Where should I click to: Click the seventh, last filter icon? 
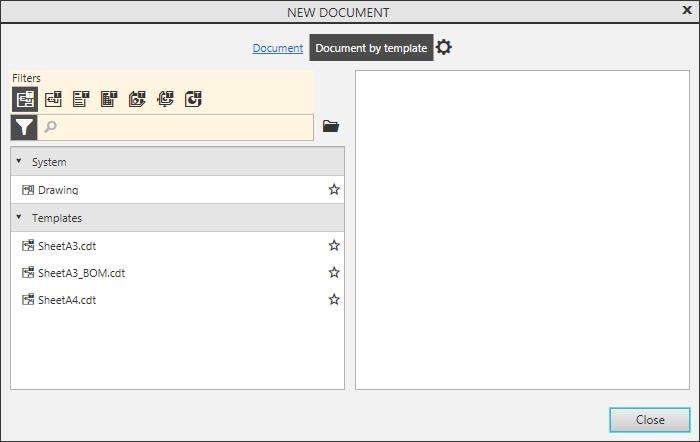[194, 99]
